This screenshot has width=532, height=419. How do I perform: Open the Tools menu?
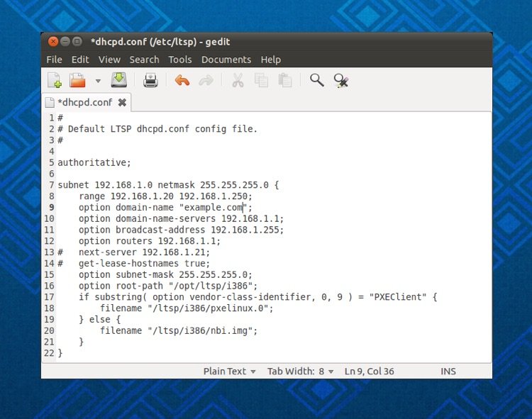point(180,60)
